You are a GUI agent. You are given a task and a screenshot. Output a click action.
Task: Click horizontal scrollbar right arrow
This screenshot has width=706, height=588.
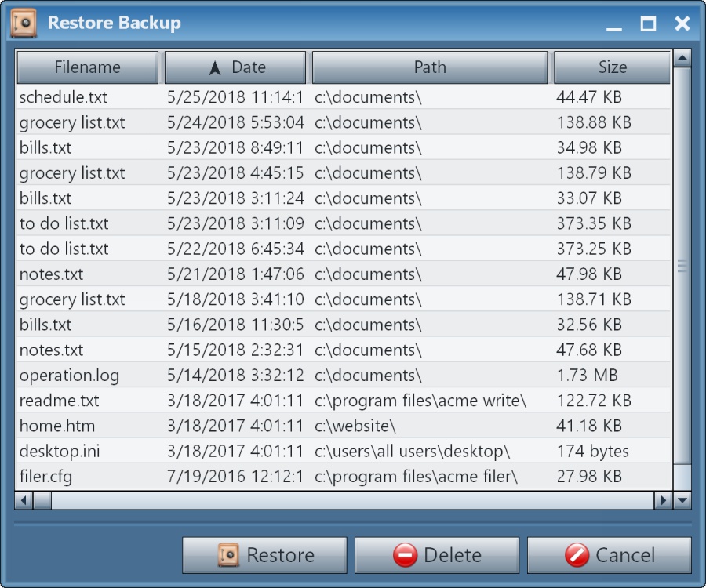point(663,500)
